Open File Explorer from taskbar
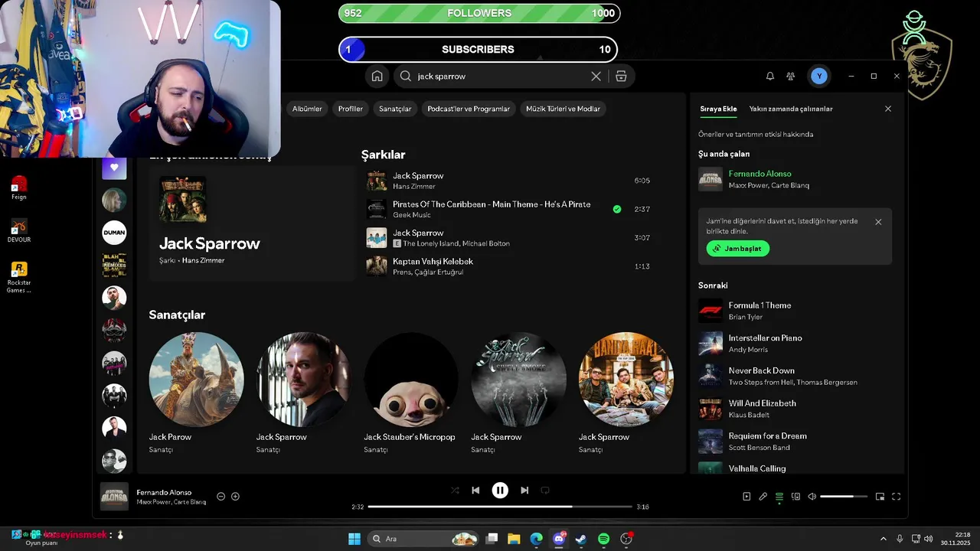The image size is (980, 551). 514,539
